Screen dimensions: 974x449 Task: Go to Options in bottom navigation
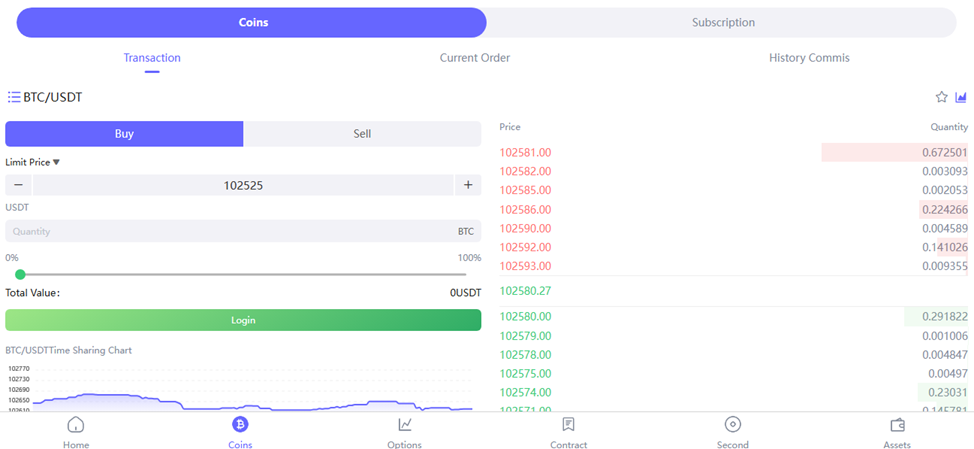(x=404, y=425)
